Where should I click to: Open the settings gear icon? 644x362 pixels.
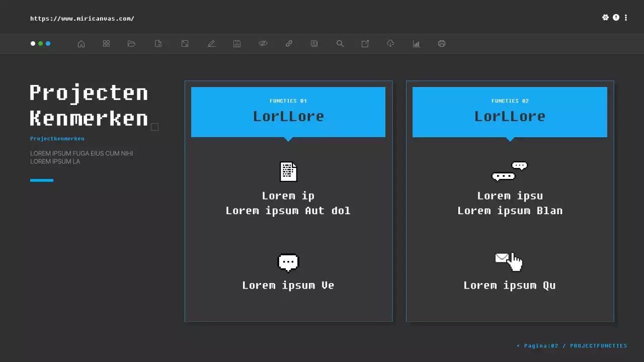click(605, 18)
